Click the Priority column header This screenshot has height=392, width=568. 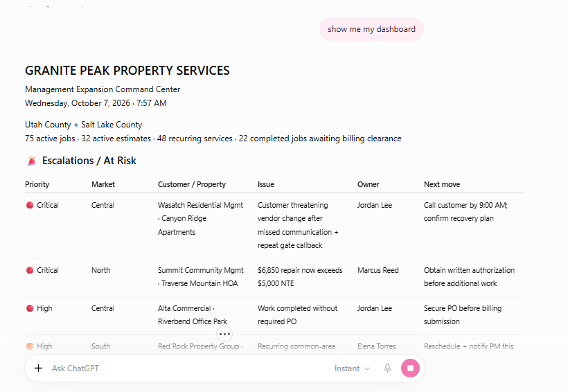[x=37, y=184]
